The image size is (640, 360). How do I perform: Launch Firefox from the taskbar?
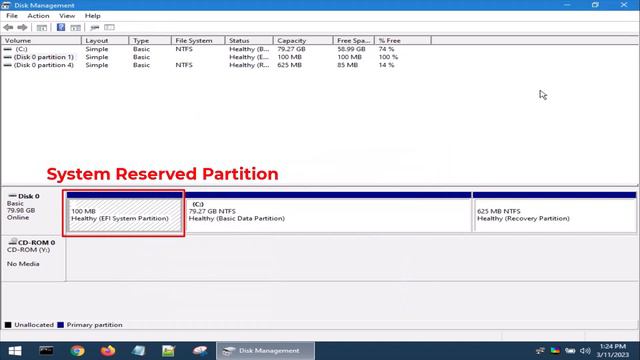click(108, 351)
